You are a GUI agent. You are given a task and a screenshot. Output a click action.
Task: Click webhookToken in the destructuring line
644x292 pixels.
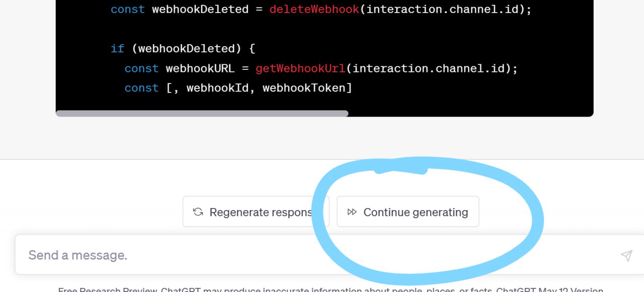point(303,88)
